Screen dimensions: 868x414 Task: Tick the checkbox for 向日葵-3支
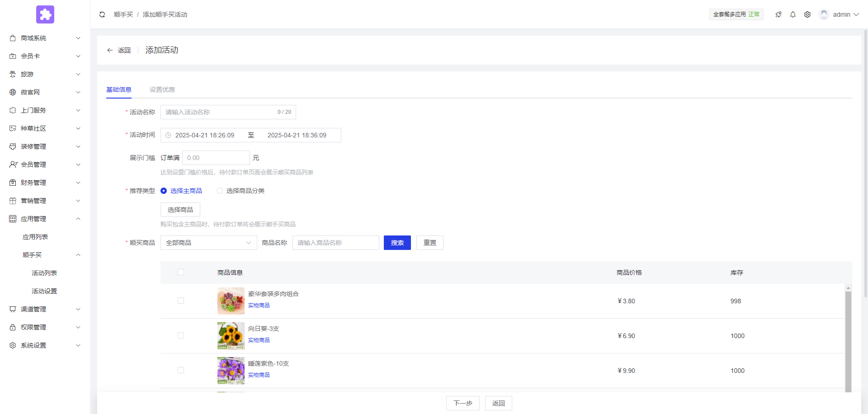pyautogui.click(x=181, y=335)
